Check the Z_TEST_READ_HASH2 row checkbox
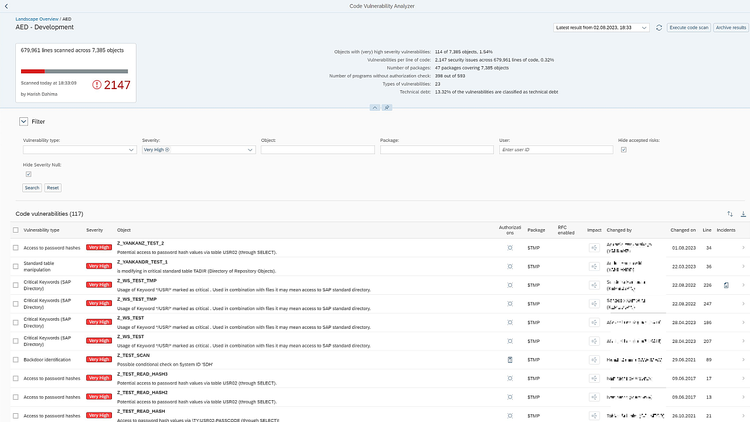Viewport: 750px width, 422px height. tap(16, 397)
